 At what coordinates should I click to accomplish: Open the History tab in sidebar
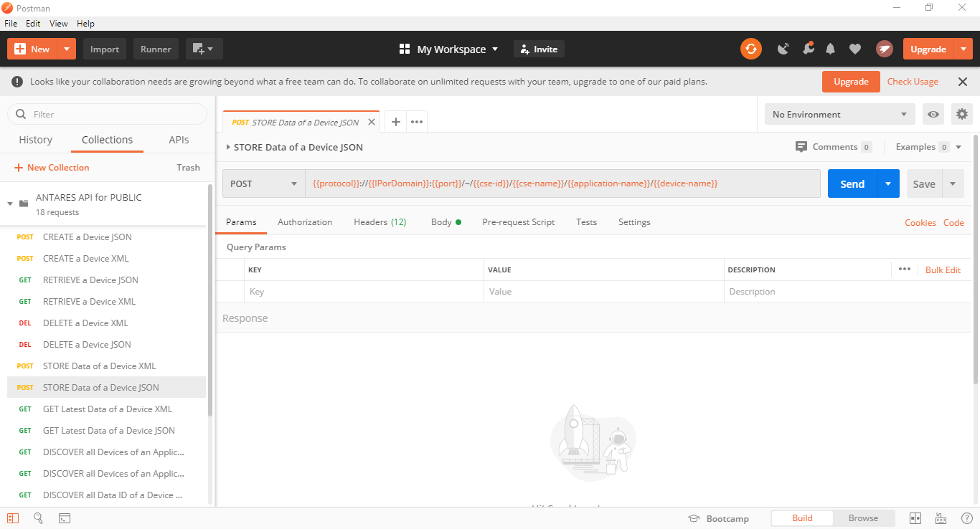tap(35, 140)
